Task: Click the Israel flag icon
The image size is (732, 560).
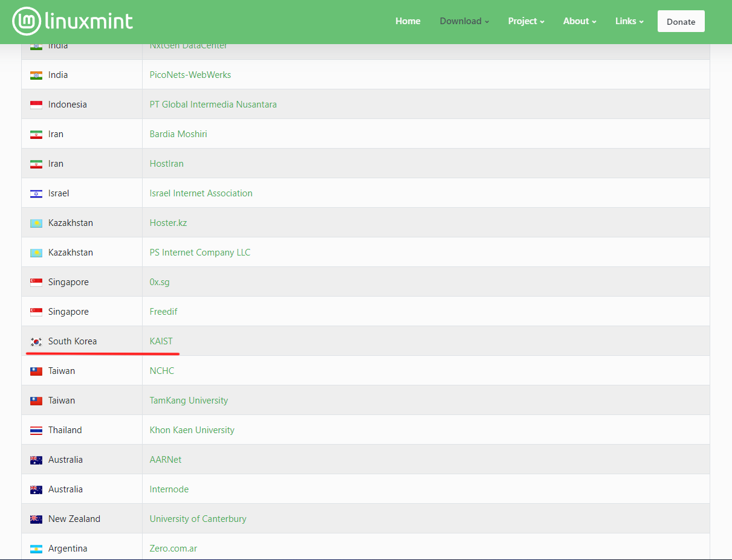Action: (36, 194)
